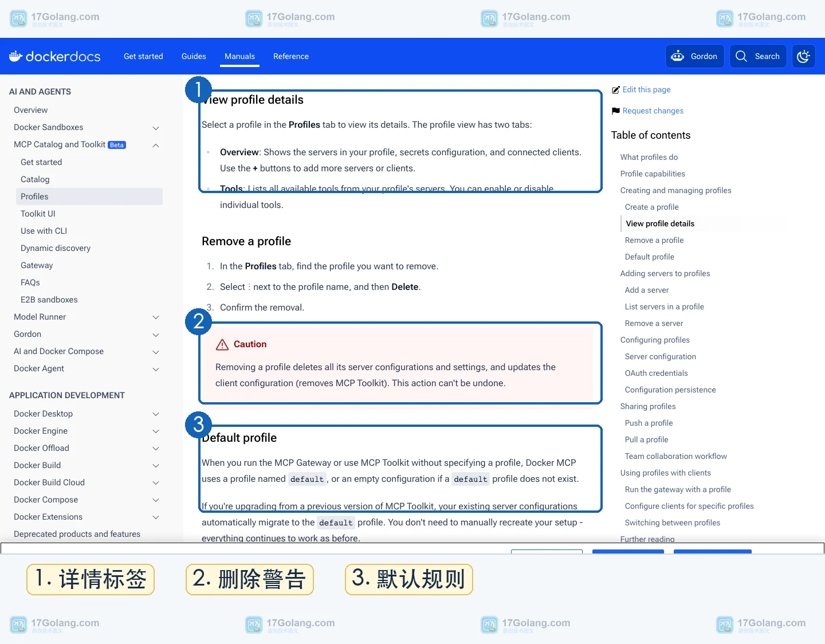Screen dimensions: 825x644
Task: Expand the Docker Agent chevron
Action: pyautogui.click(x=156, y=369)
